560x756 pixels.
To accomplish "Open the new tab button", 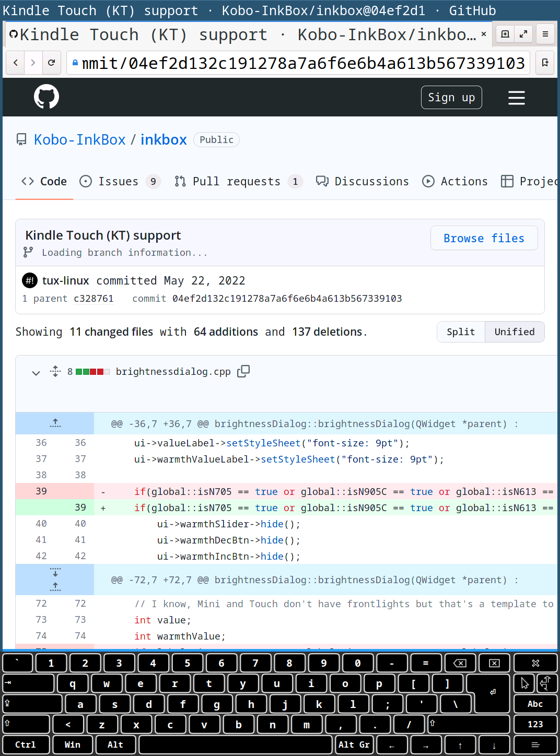I will click(505, 34).
